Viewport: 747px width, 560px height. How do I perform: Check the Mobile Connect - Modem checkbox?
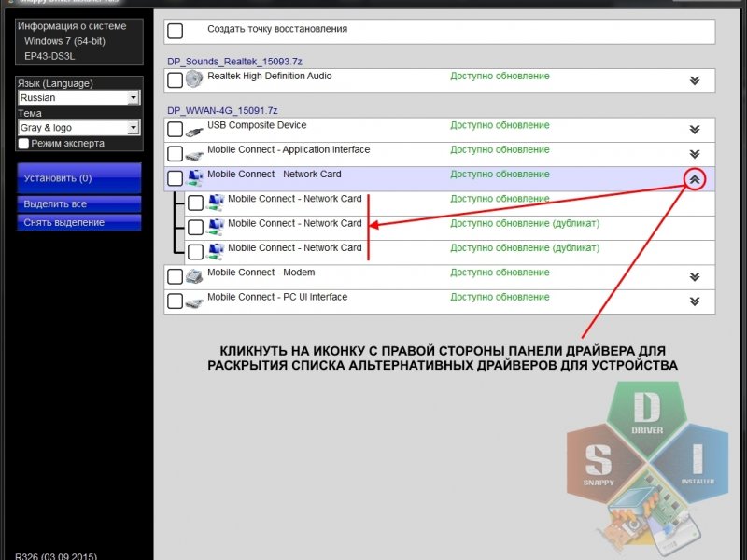click(x=176, y=276)
